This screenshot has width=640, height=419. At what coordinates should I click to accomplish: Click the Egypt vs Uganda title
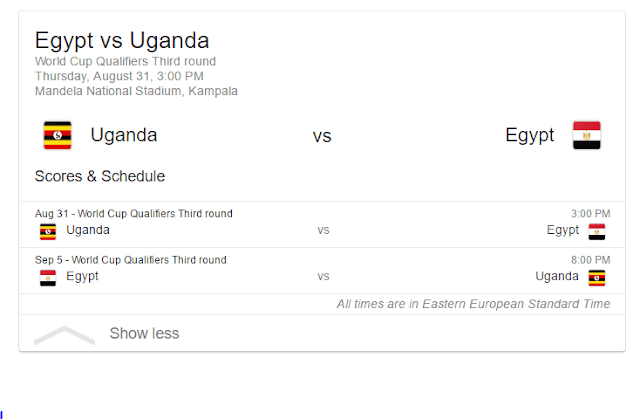pos(122,41)
